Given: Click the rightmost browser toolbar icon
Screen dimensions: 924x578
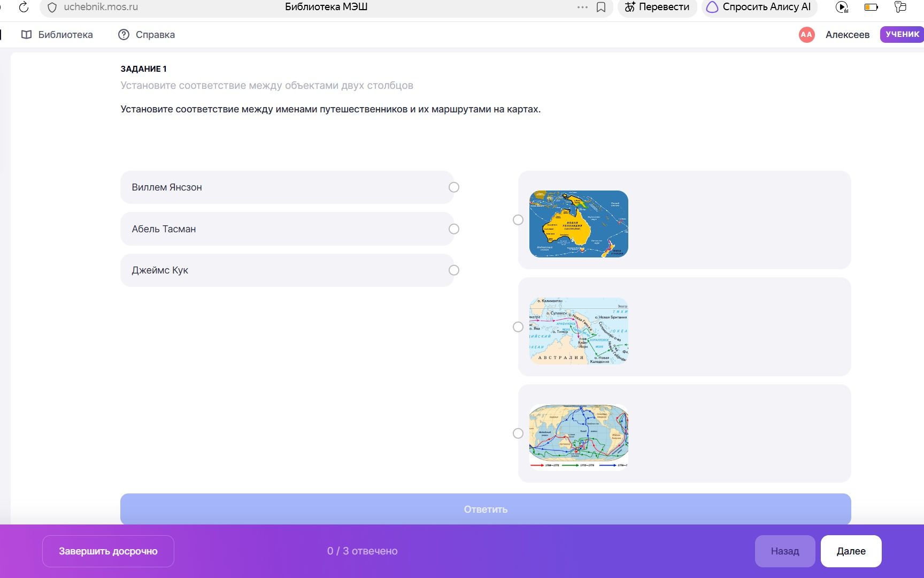Looking at the screenshot, I should (900, 7).
